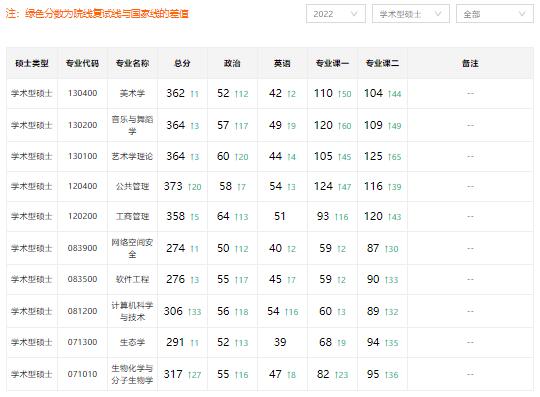Click total score 362 for 美术学
The image size is (540, 397).
click(x=176, y=93)
